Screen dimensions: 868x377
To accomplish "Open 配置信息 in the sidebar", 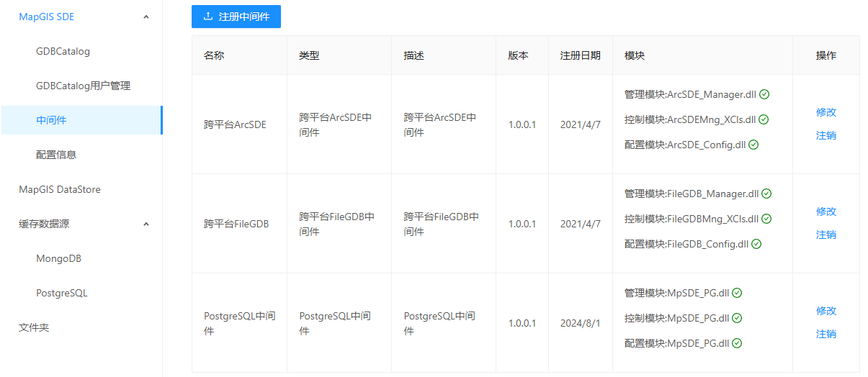I will click(56, 155).
